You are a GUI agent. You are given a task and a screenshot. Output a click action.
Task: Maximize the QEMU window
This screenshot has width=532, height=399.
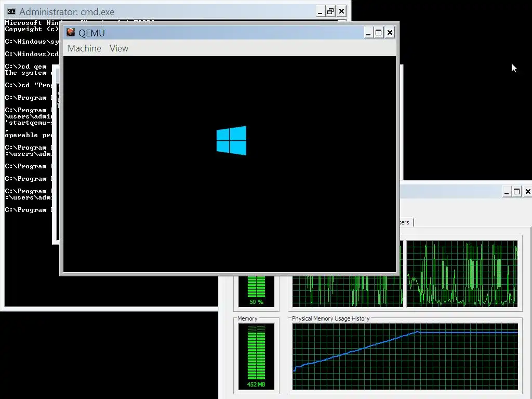(379, 33)
